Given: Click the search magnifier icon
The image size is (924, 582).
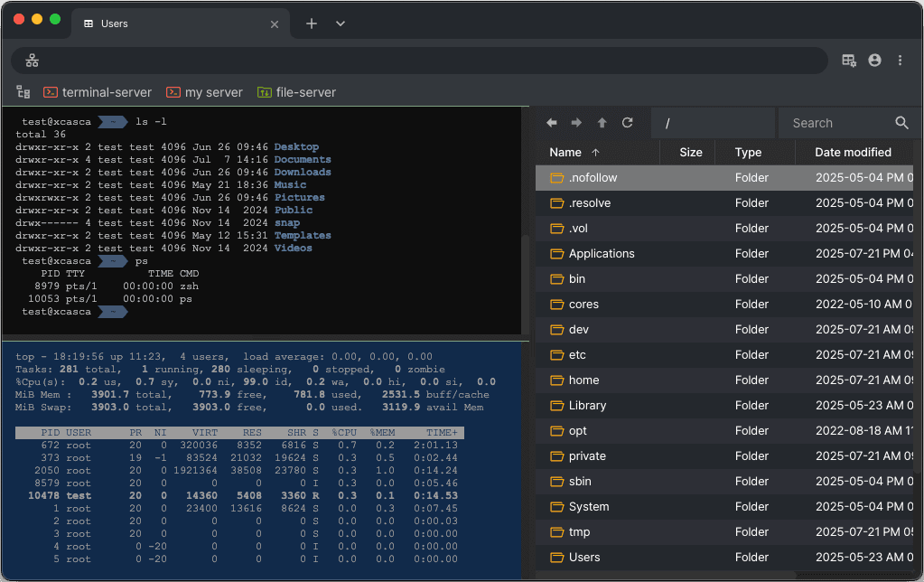Looking at the screenshot, I should pos(901,122).
